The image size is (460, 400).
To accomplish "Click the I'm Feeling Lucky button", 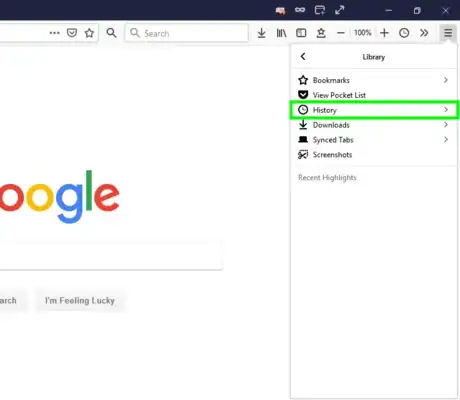I will click(x=80, y=301).
